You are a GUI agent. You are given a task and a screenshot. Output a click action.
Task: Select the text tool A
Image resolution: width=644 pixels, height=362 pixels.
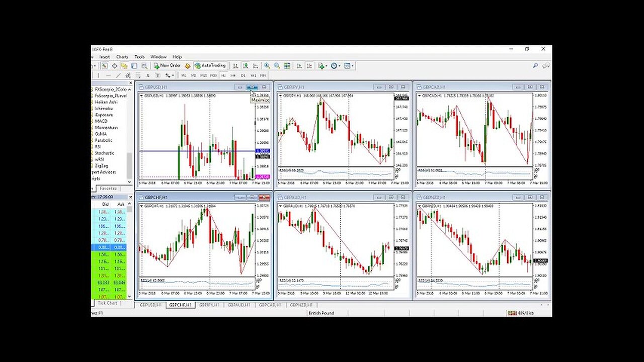pyautogui.click(x=148, y=75)
